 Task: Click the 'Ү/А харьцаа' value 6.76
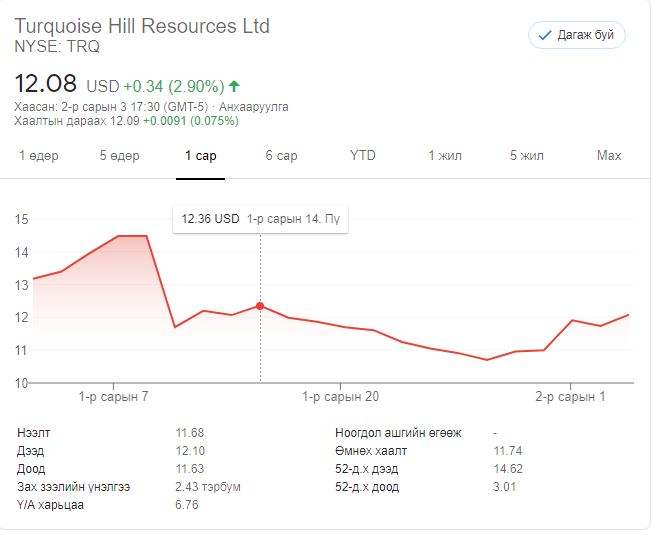pos(187,505)
